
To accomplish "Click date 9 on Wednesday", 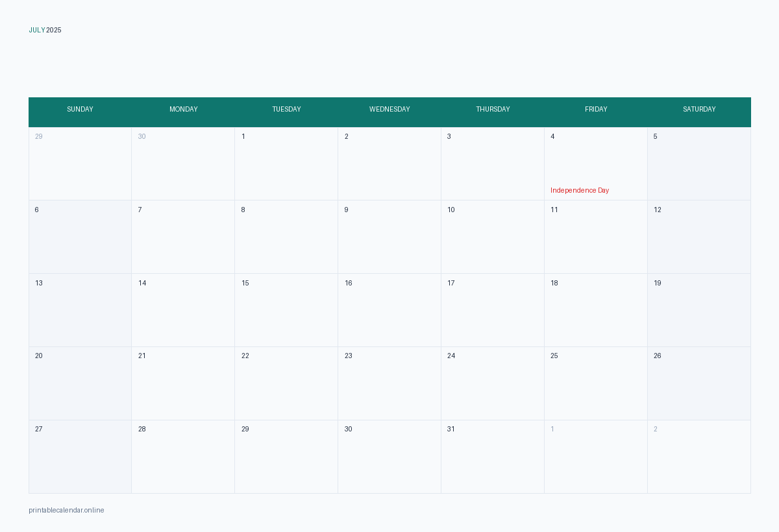I will click(346, 210).
